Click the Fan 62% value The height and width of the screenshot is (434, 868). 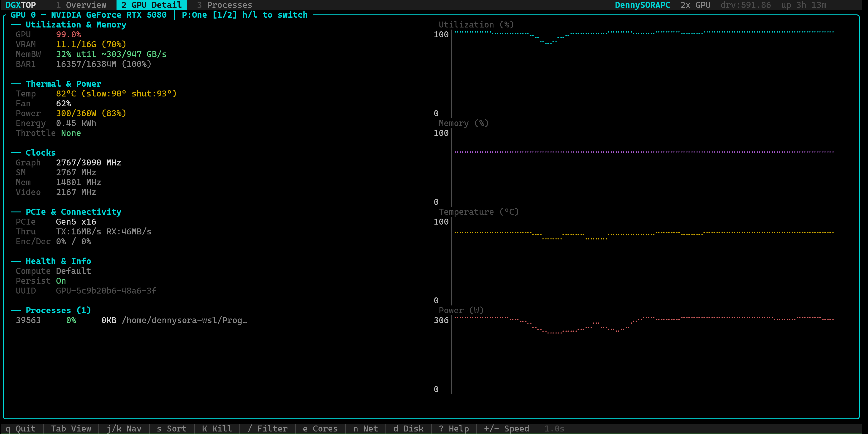click(63, 104)
